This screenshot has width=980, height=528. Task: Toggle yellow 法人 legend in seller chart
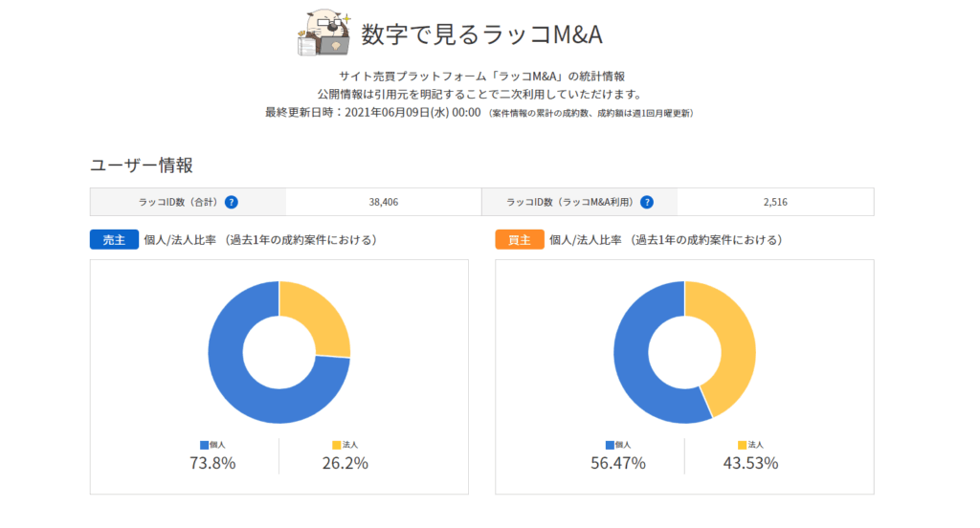click(345, 445)
